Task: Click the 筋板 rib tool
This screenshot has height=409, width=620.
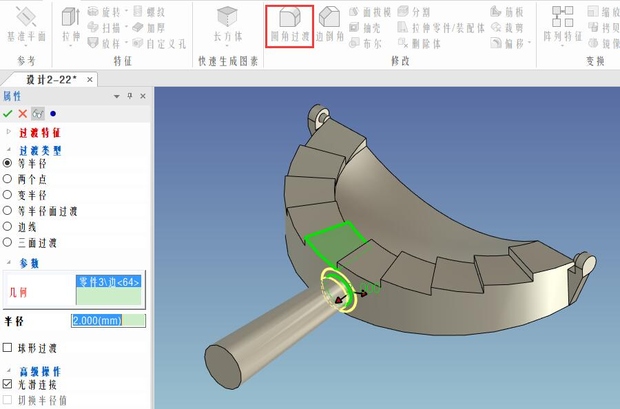Action: (507, 12)
